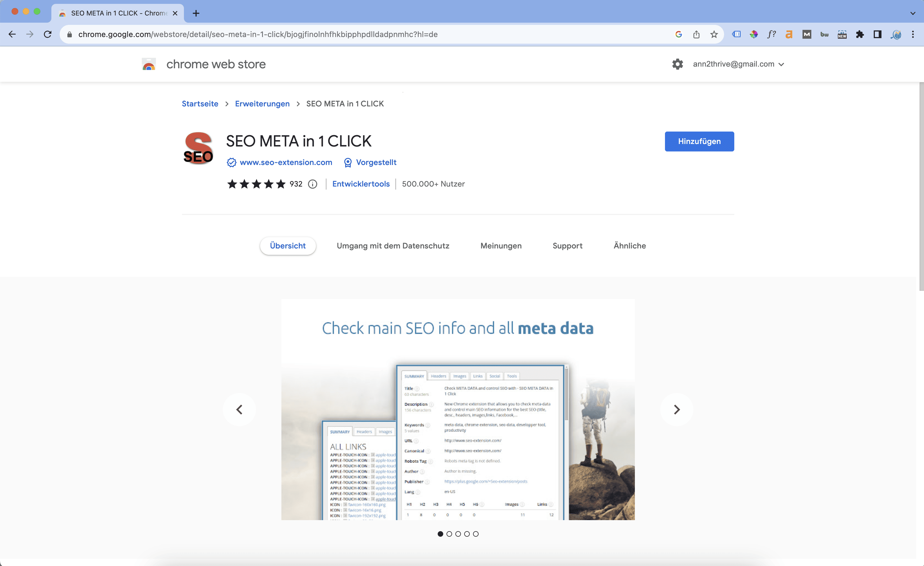Open Web Store settings gear
Viewport: 924px width, 566px height.
677,64
